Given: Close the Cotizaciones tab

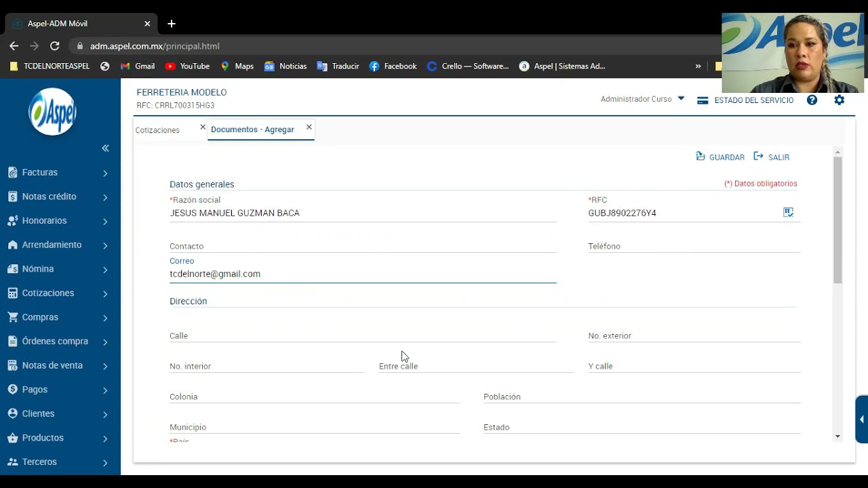Looking at the screenshot, I should (x=203, y=127).
